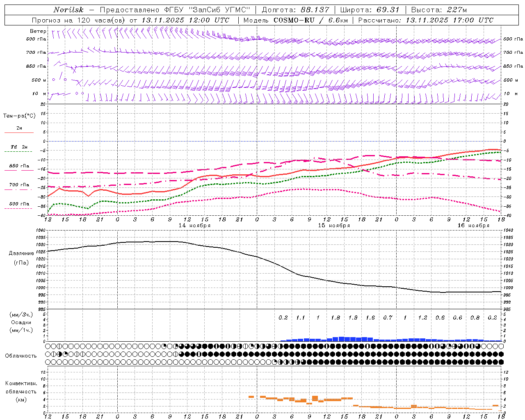Click the 700 гПа temperature legend entry

19,185
